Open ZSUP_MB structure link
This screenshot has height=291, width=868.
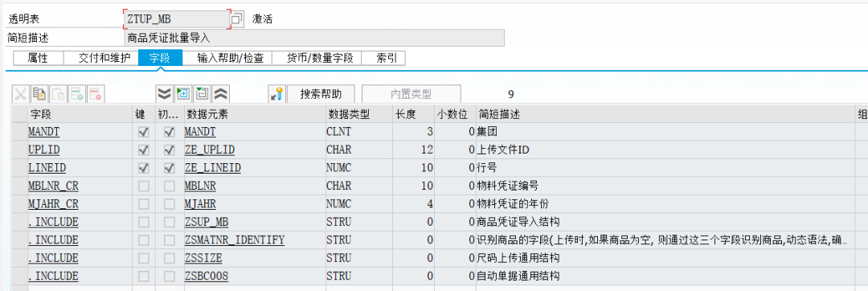pos(207,223)
